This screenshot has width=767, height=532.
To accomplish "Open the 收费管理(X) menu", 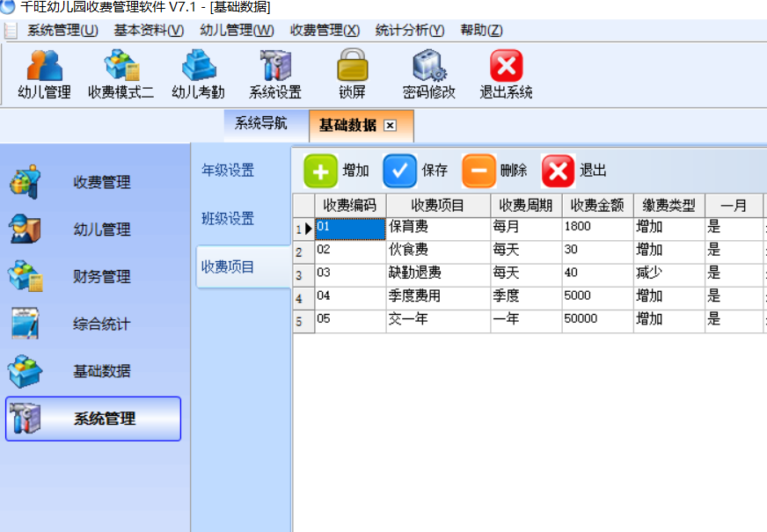I will [325, 30].
